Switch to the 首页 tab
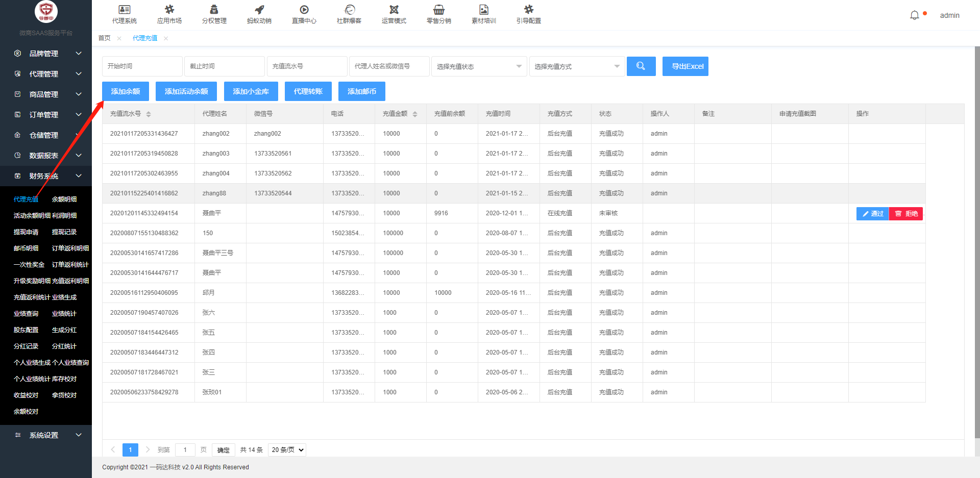The height and width of the screenshot is (478, 980). 104,38
